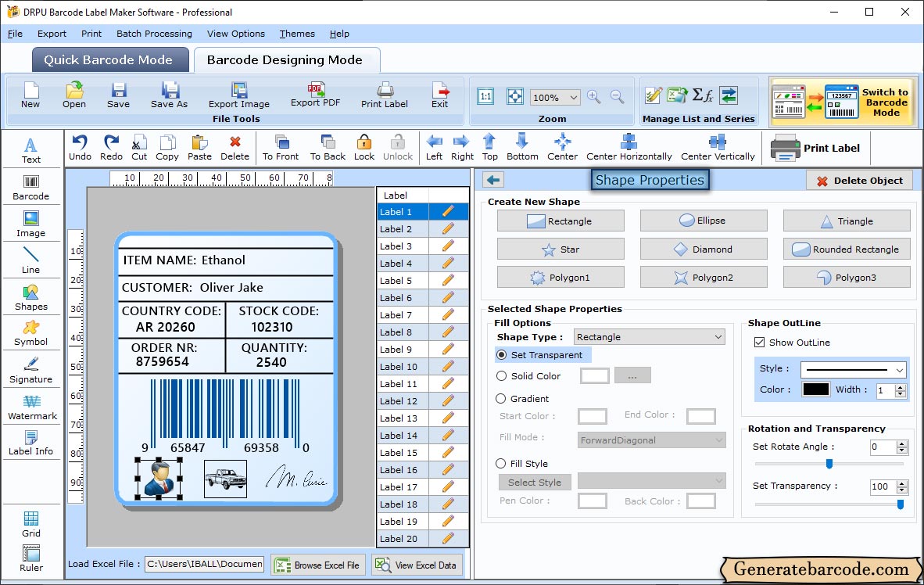
Task: Click the Sigma fx series icon
Action: [x=703, y=95]
